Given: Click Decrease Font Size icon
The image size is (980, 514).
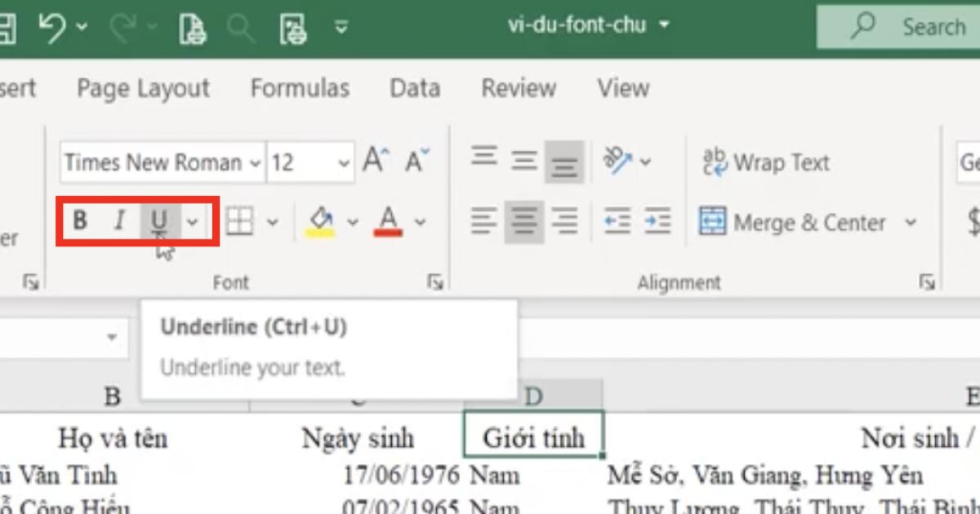Looking at the screenshot, I should click(x=417, y=160).
